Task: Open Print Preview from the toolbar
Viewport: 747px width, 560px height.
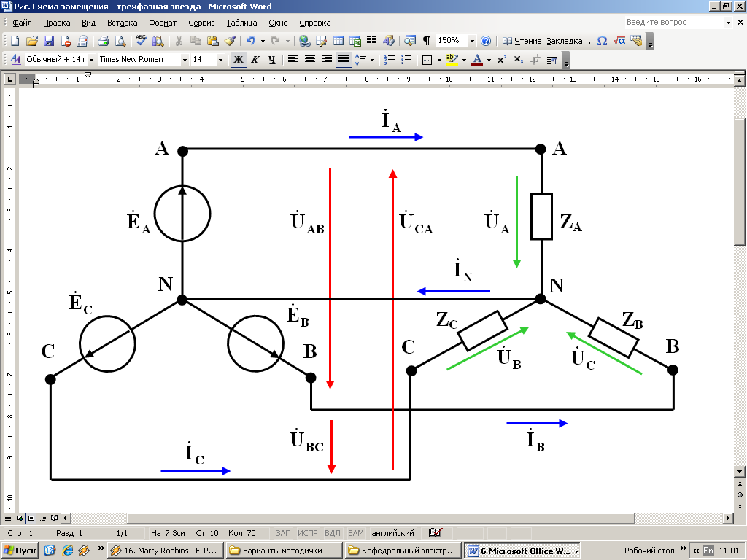Action: (x=120, y=41)
